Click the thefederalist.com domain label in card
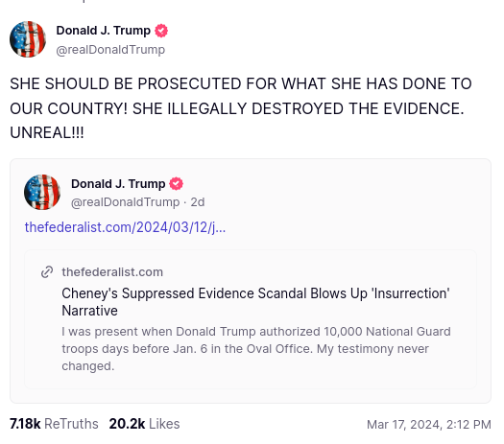 tap(112, 272)
